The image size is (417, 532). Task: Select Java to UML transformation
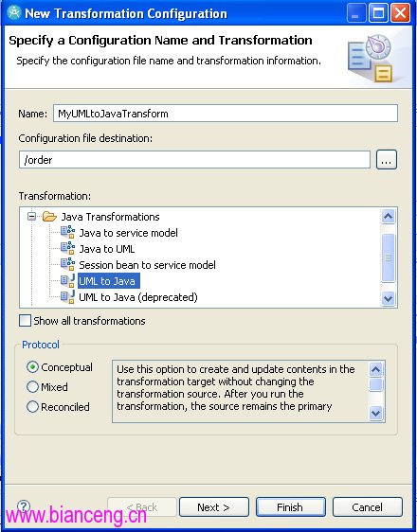[107, 249]
